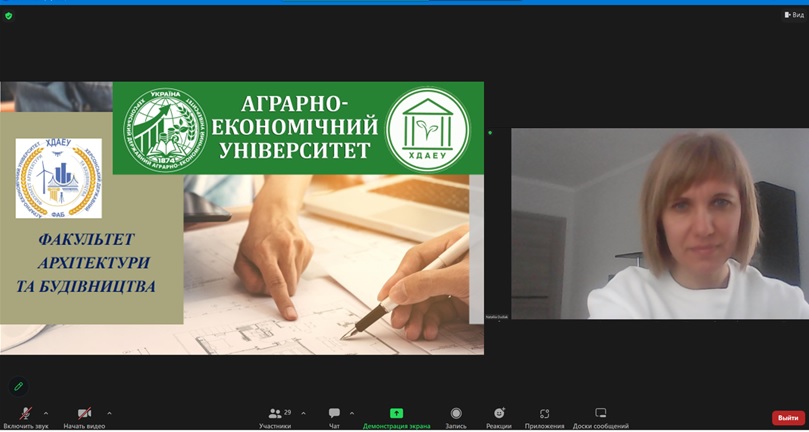Click the shared presentation slide

pyautogui.click(x=242, y=218)
